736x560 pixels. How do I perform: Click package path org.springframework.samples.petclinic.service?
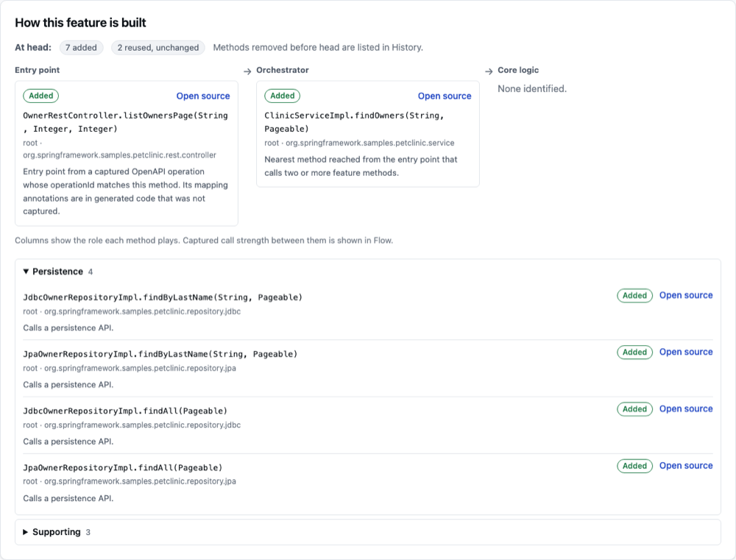(x=370, y=143)
